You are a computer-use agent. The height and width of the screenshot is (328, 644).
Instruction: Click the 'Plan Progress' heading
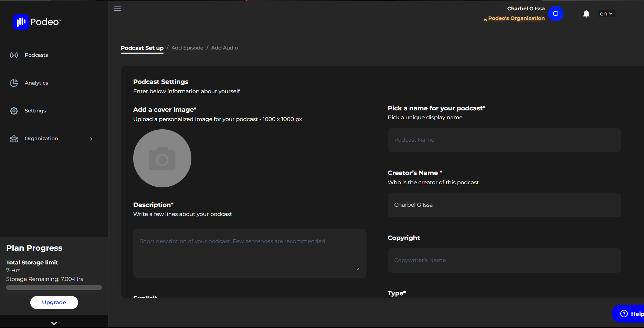[34, 248]
